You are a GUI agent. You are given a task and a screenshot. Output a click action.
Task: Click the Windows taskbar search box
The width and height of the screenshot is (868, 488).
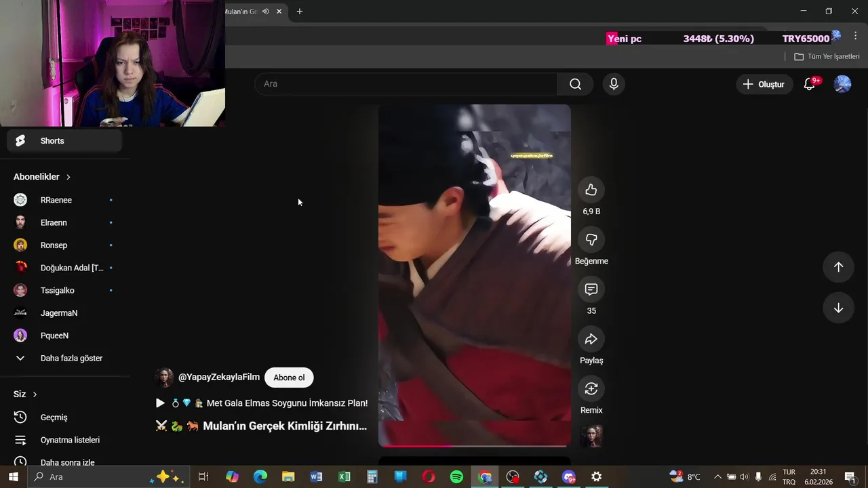(107, 477)
